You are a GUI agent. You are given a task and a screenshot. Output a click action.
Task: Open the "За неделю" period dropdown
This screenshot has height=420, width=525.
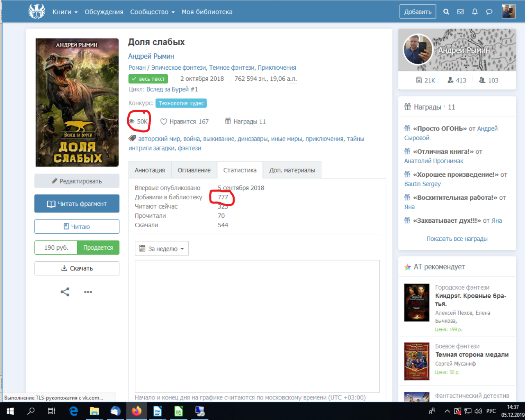(x=162, y=249)
